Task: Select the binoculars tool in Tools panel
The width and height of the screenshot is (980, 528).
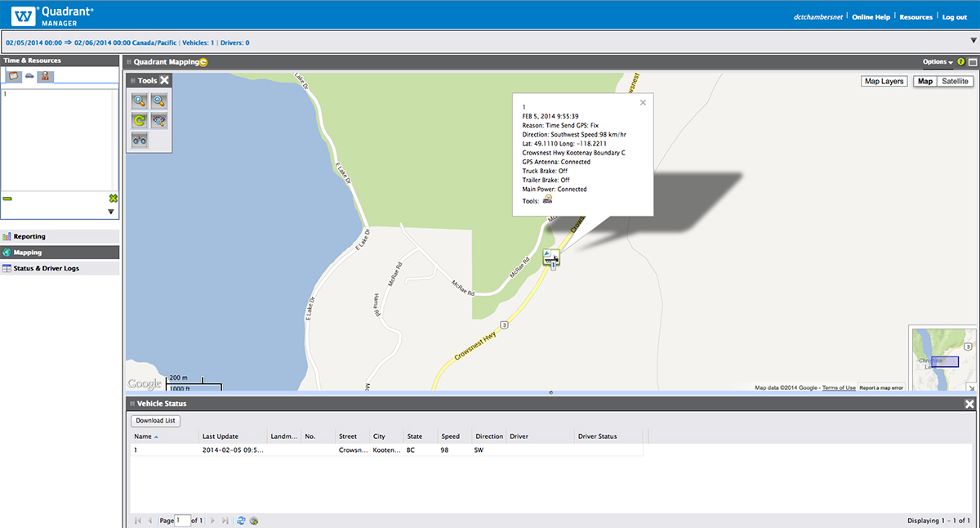Action: [140, 140]
